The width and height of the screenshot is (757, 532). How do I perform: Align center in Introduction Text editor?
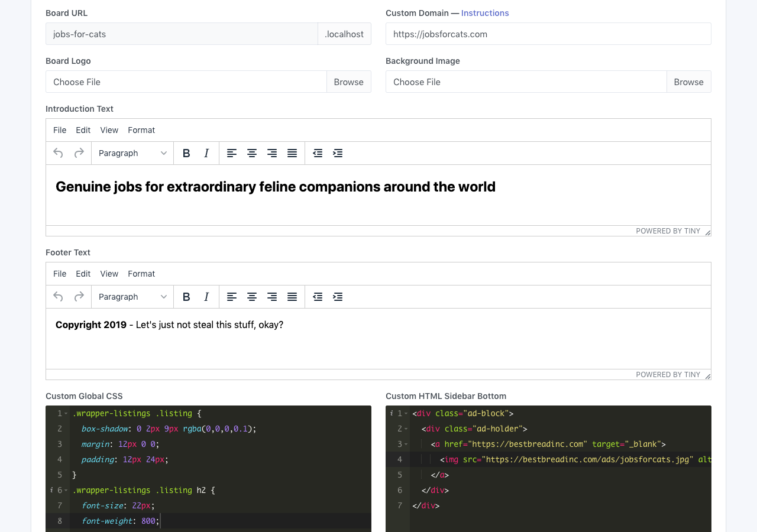coord(252,153)
